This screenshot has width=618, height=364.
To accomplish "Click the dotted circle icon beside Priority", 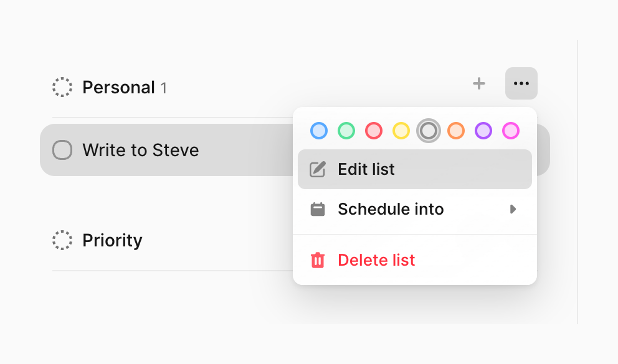I will [x=62, y=240].
